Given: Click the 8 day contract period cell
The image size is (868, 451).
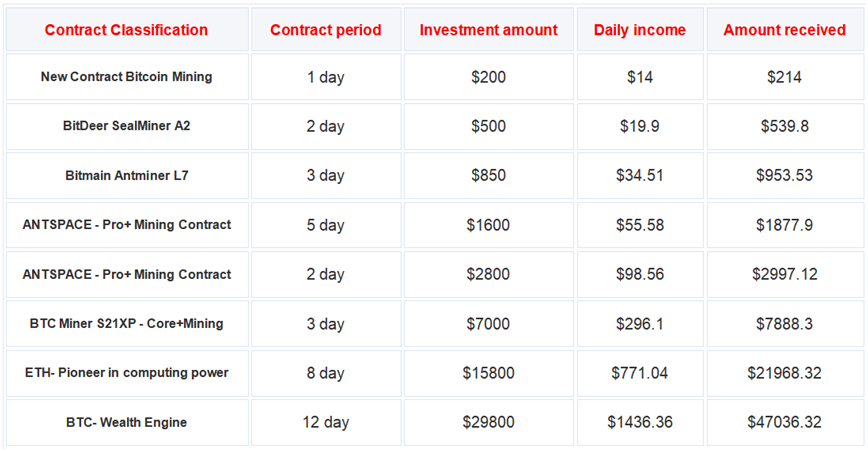Looking at the screenshot, I should [x=326, y=373].
